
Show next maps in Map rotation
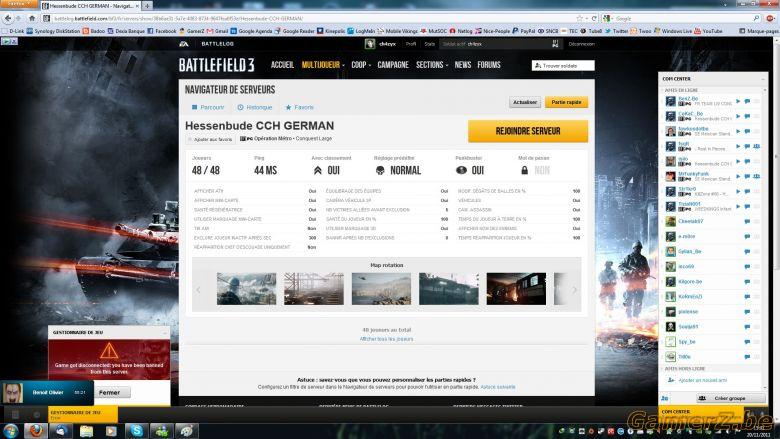tap(574, 289)
